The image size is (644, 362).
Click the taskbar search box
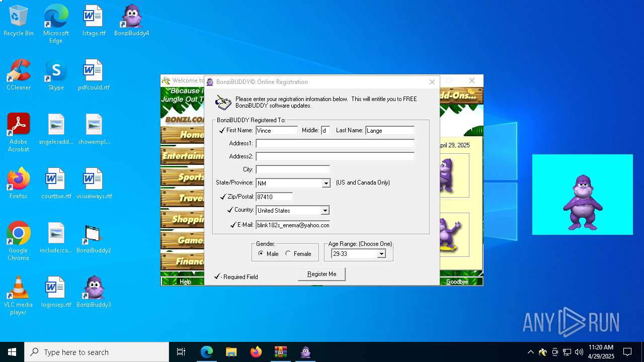[97, 352]
